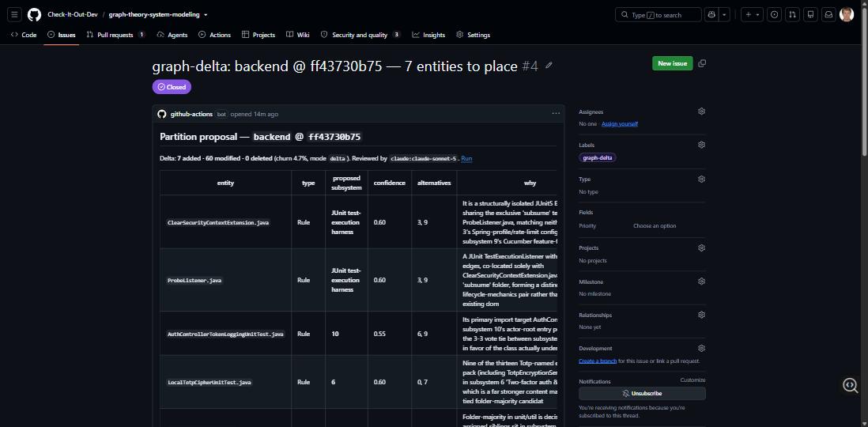Viewport: 868px width, 427px height.
Task: Open the Check-It-Out-Dev organization link
Action: tap(73, 14)
